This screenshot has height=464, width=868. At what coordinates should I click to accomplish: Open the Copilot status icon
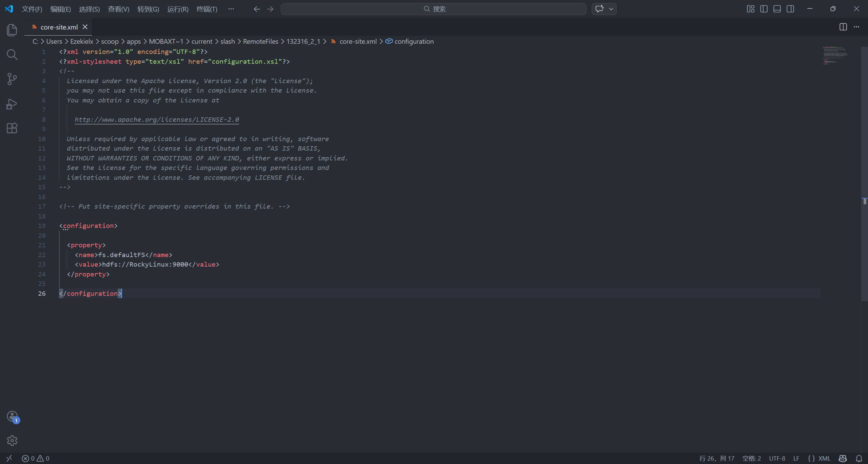pos(843,459)
